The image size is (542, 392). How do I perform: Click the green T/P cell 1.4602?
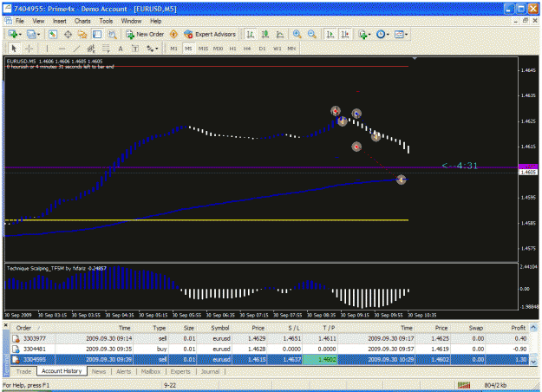pyautogui.click(x=320, y=360)
